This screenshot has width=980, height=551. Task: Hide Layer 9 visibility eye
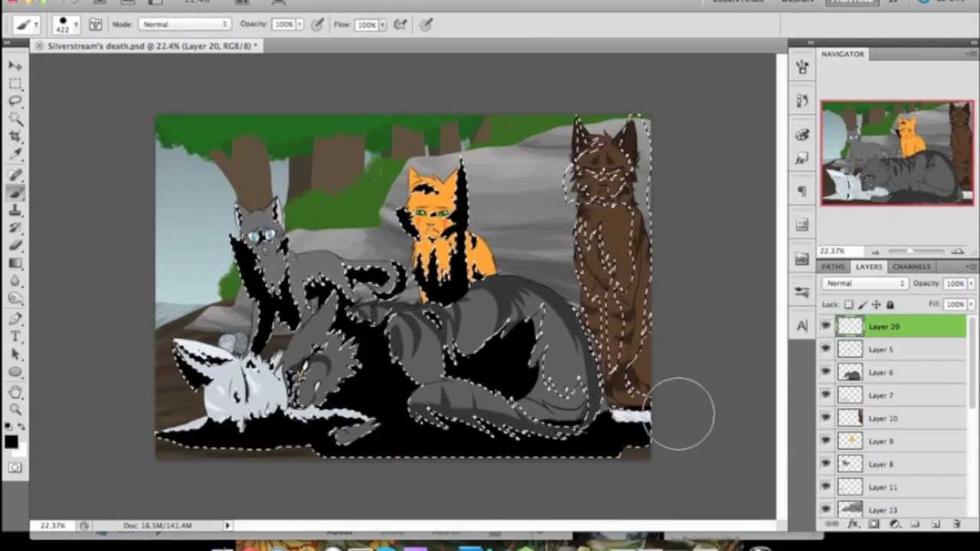(x=825, y=442)
